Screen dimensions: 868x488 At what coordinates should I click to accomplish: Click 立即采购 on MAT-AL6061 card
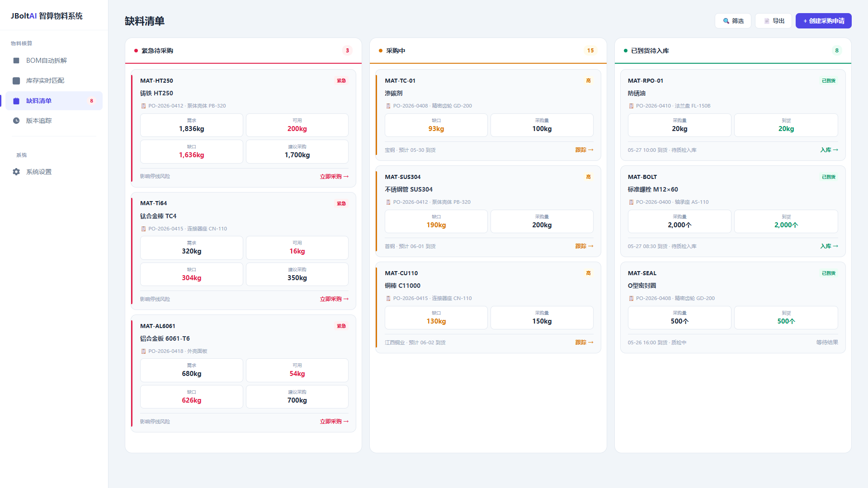point(334,422)
